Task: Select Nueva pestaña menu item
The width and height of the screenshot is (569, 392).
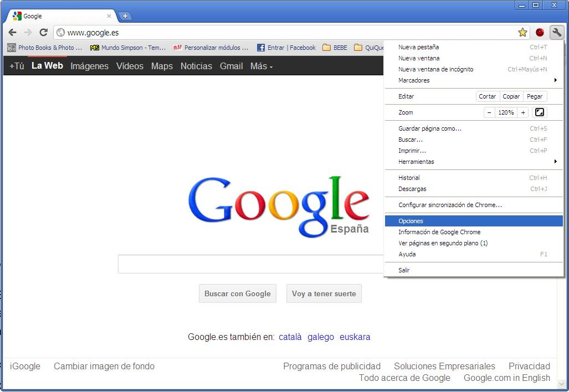Action: [x=474, y=47]
